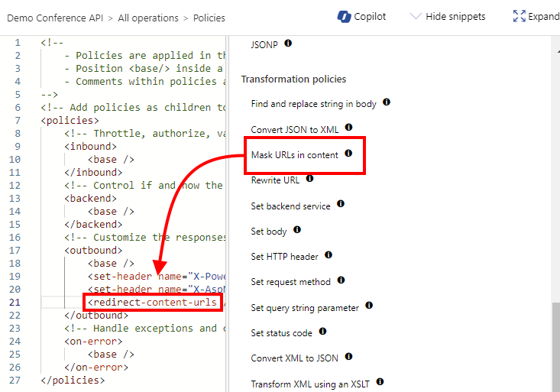This screenshot has height=392, width=560.
Task: Click the Hide snippets chevron icon
Action: 416,16
